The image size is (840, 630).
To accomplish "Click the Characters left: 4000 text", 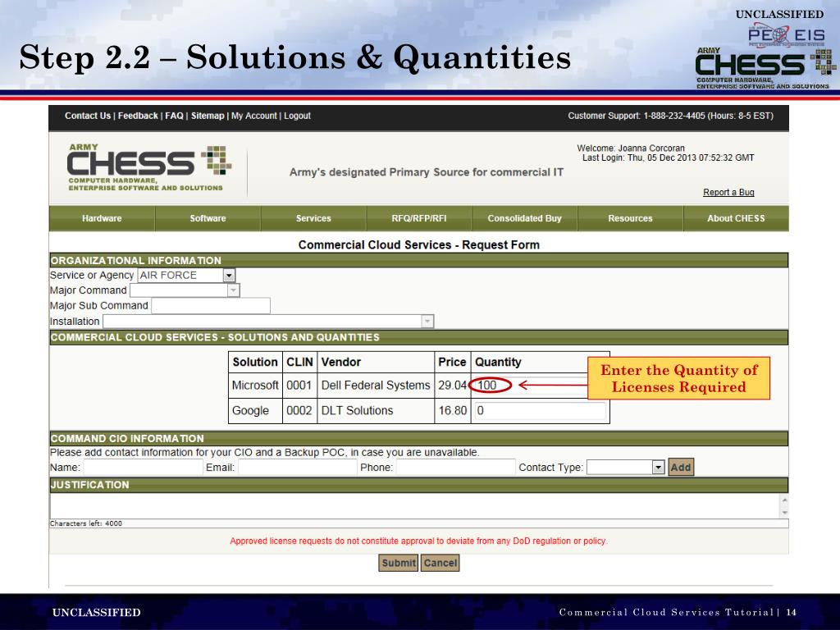I will (85, 523).
